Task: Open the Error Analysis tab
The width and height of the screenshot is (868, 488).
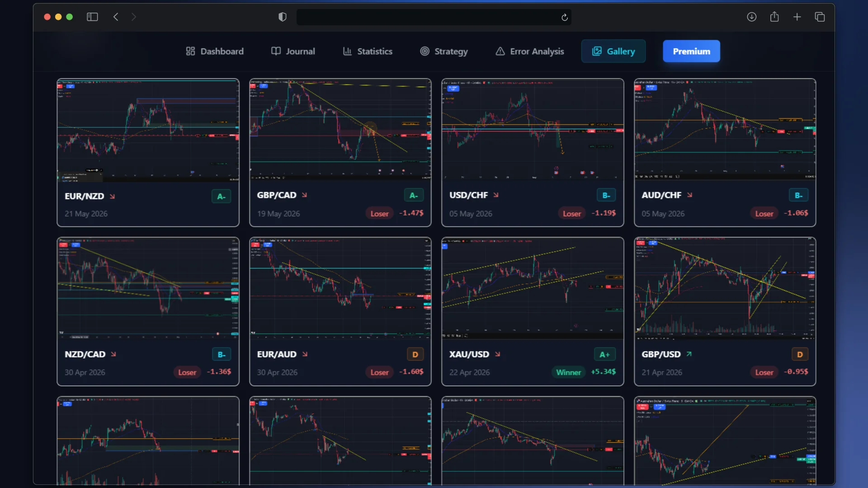Action: coord(530,51)
